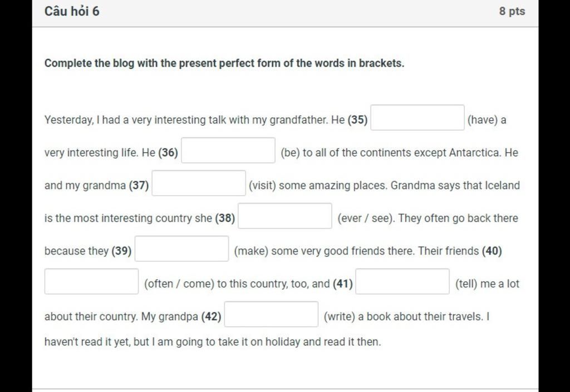Viewport: 570px width, 392px height.
Task: Click the input box for blank 42
Action: pyautogui.click(x=271, y=314)
